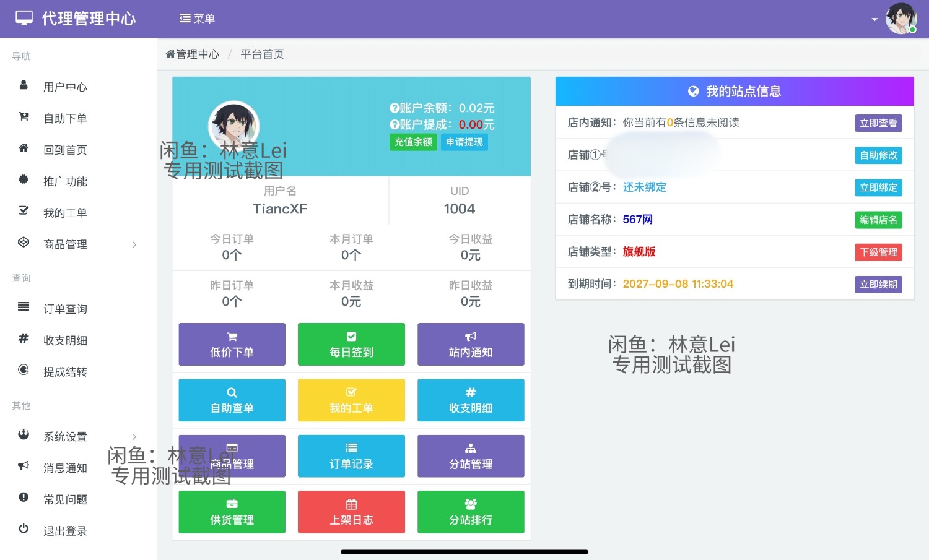Open the 菜单 item in the top bar
Viewport: 929px width, 560px height.
[x=197, y=19]
